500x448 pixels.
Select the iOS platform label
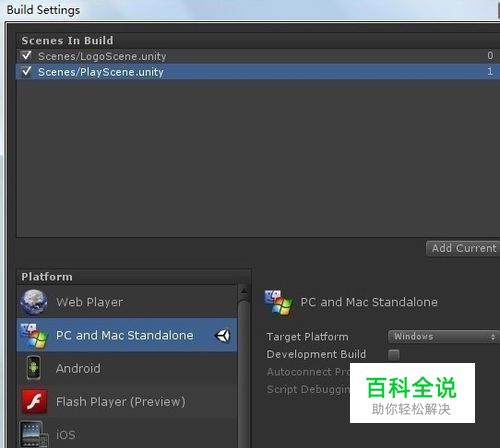coord(66,435)
